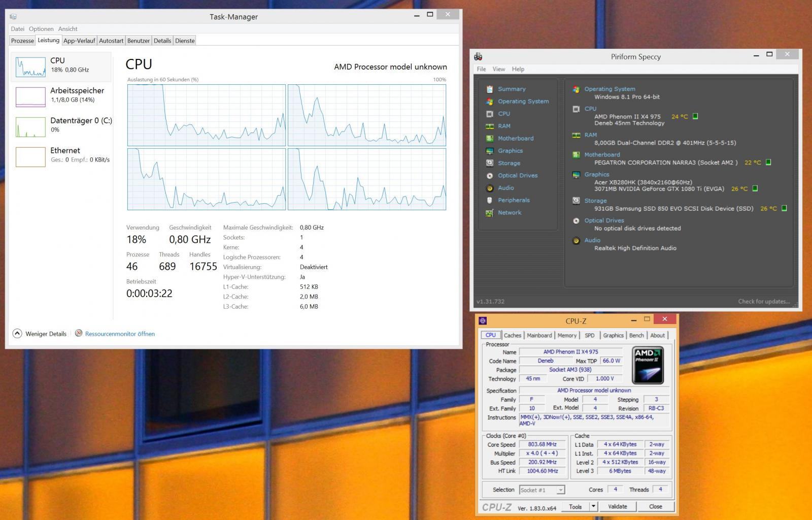Open Autostart tab in Task-Manager

[111, 41]
